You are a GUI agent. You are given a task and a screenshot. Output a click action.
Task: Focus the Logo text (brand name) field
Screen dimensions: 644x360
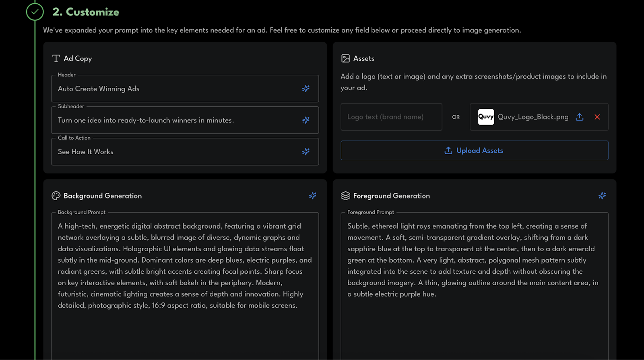point(391,117)
